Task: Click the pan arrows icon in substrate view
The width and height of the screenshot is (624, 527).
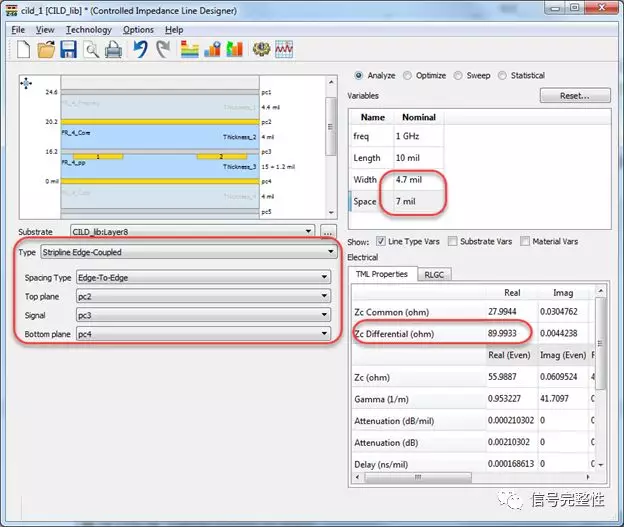Action: coord(26,83)
